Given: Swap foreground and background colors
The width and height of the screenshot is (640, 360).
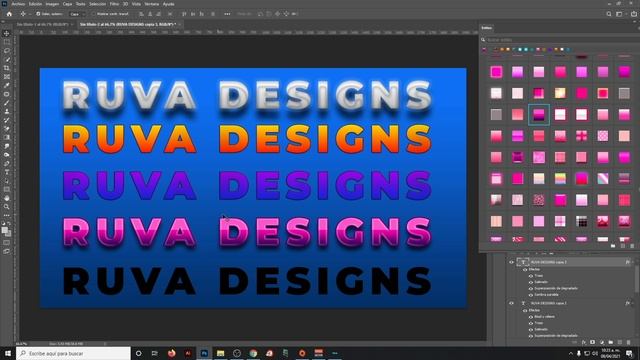Looking at the screenshot, I should point(10,224).
